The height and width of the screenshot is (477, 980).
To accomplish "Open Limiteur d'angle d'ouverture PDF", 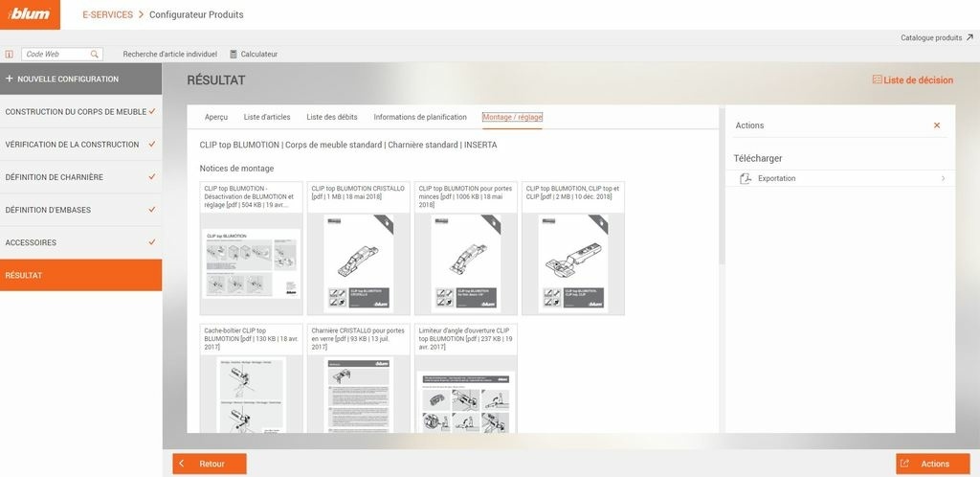I will pyautogui.click(x=466, y=378).
